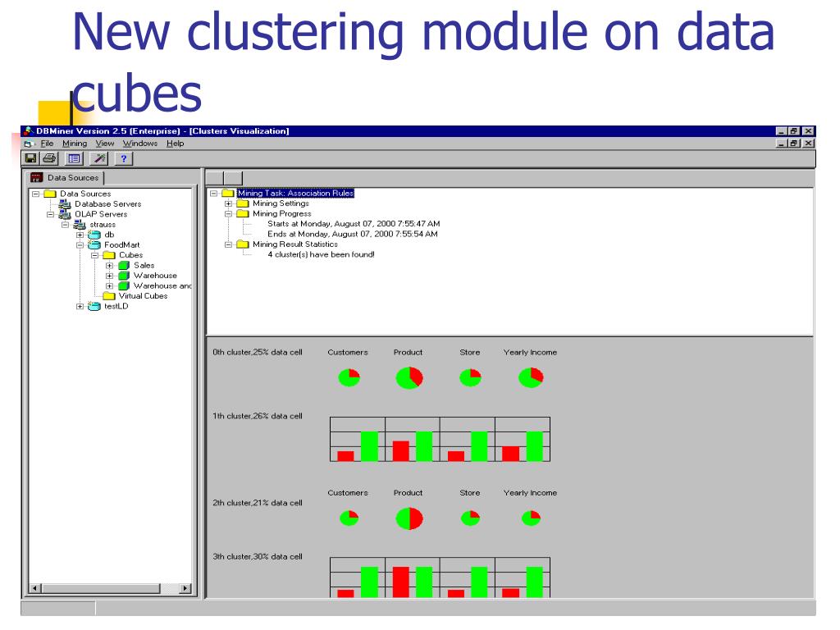Click the right scroll arrow in tree panel
Viewport: 840px width, 630px height.
[x=185, y=588]
